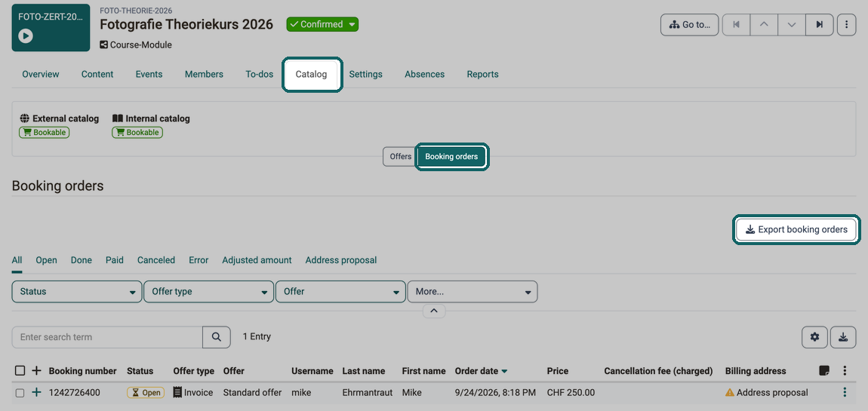The width and height of the screenshot is (868, 411).
Task: Open the More... filter dropdown
Action: pos(472,292)
